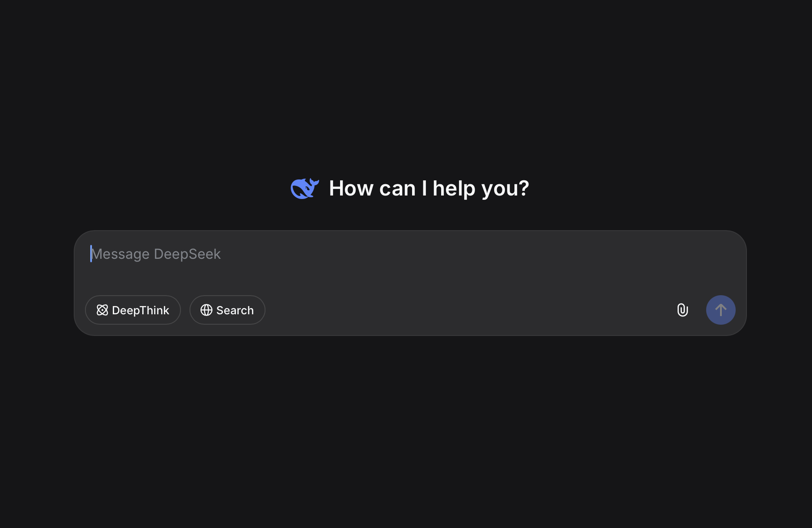Turn on the DeepThink pill button
Image resolution: width=812 pixels, height=528 pixels.
[133, 310]
